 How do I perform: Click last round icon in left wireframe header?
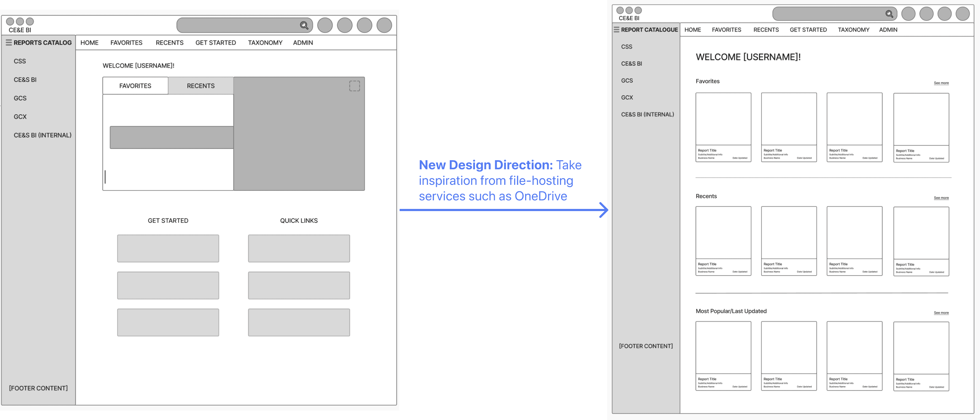tap(384, 25)
